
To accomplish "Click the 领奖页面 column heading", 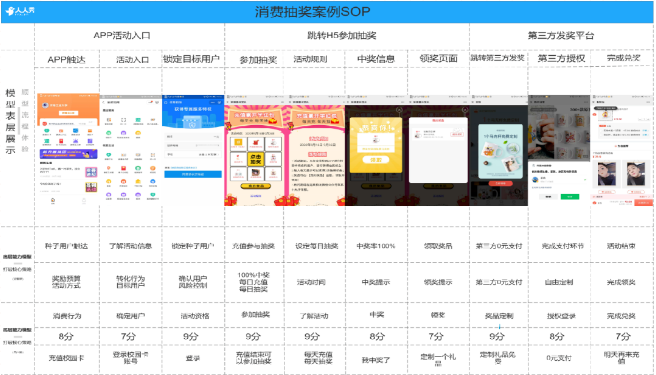I will [438, 59].
